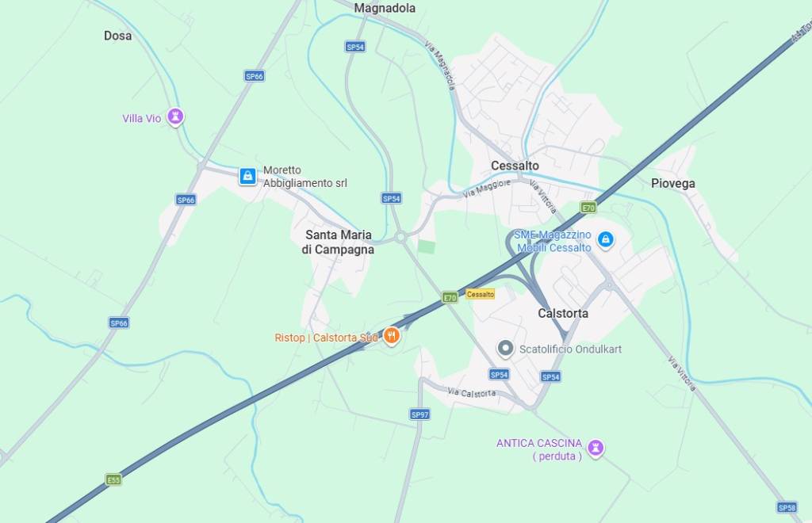This screenshot has width=812, height=523.
Task: Click the roundabout near Santa Maria di Campagna
Action: pos(400,238)
